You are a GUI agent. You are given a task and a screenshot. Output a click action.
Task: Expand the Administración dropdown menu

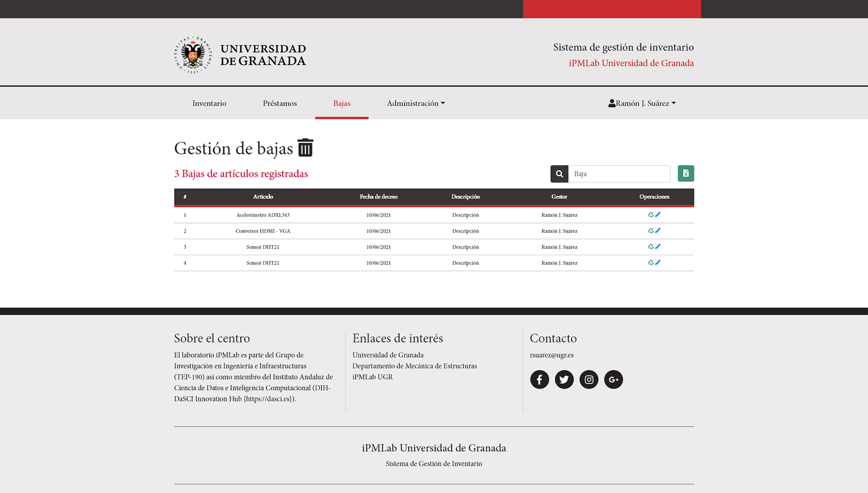[x=416, y=103]
